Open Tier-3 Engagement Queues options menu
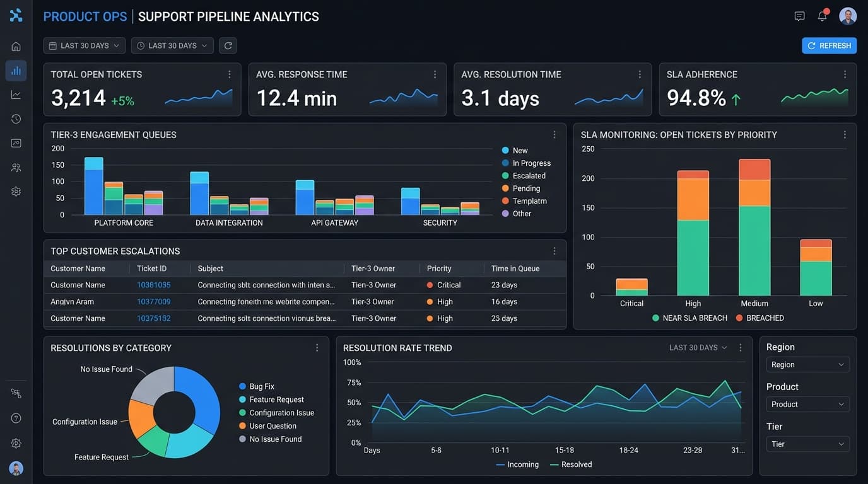 point(554,135)
